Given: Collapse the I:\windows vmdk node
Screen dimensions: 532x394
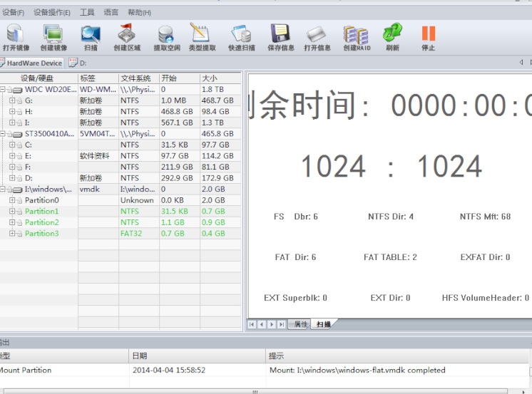Looking at the screenshot, I should pos(3,190).
